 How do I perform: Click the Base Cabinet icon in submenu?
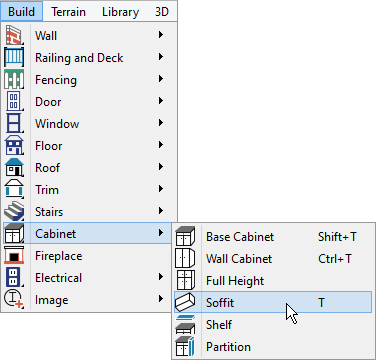tap(185, 236)
